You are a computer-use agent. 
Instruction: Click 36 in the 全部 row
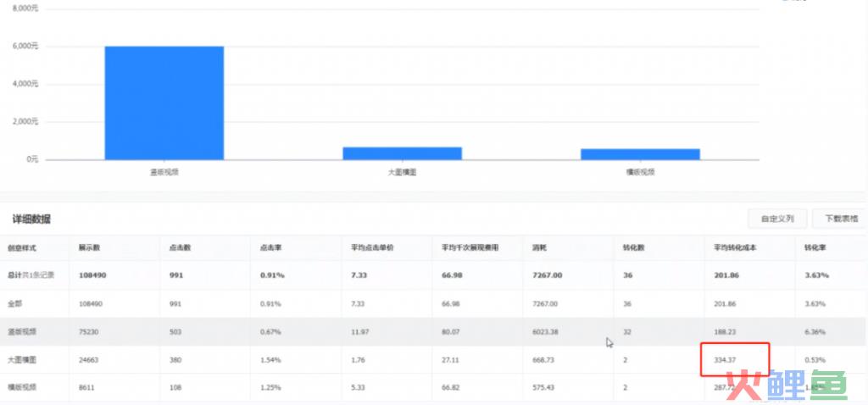click(627, 303)
